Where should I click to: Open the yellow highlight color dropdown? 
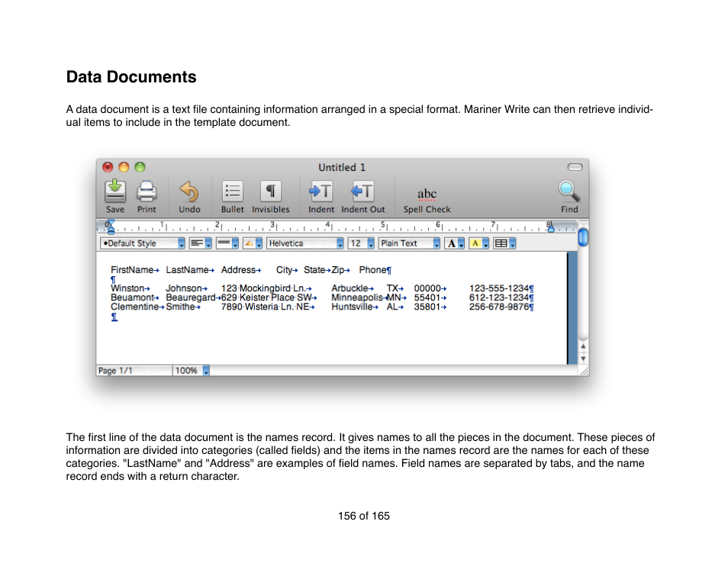479,243
